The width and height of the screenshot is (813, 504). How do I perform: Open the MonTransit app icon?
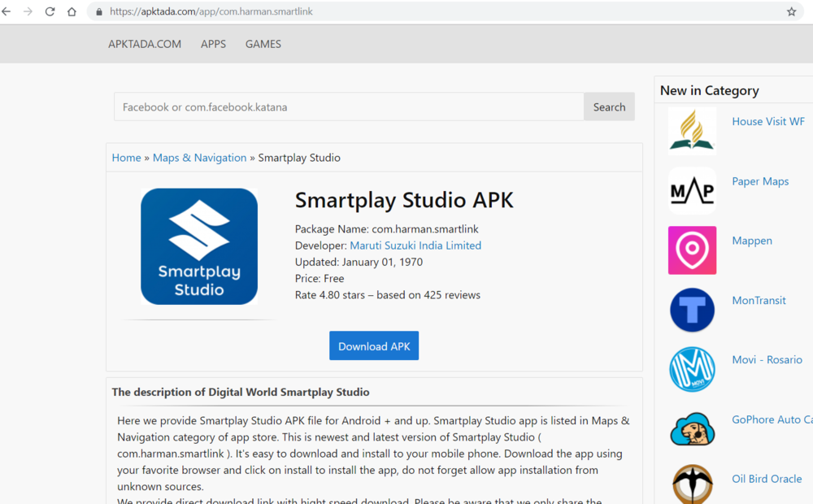(692, 310)
